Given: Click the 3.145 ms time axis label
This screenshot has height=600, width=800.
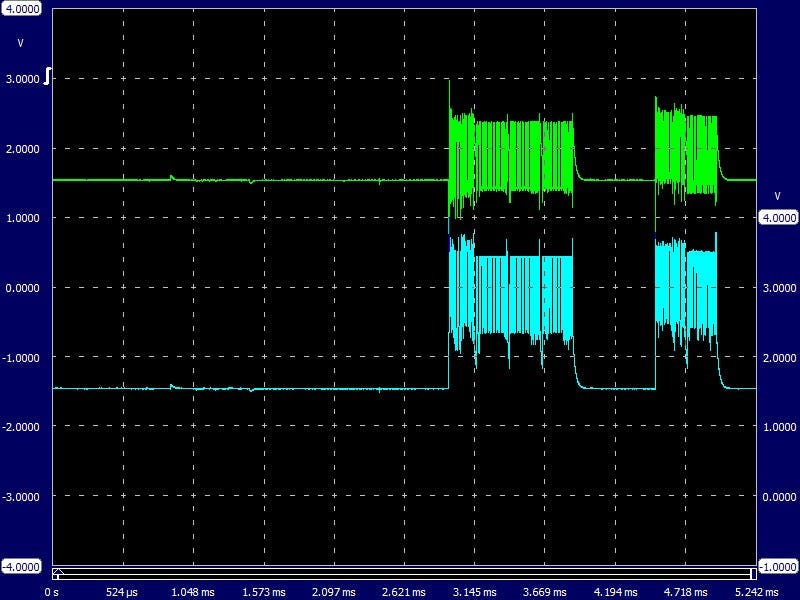Looking at the screenshot, I should [474, 591].
